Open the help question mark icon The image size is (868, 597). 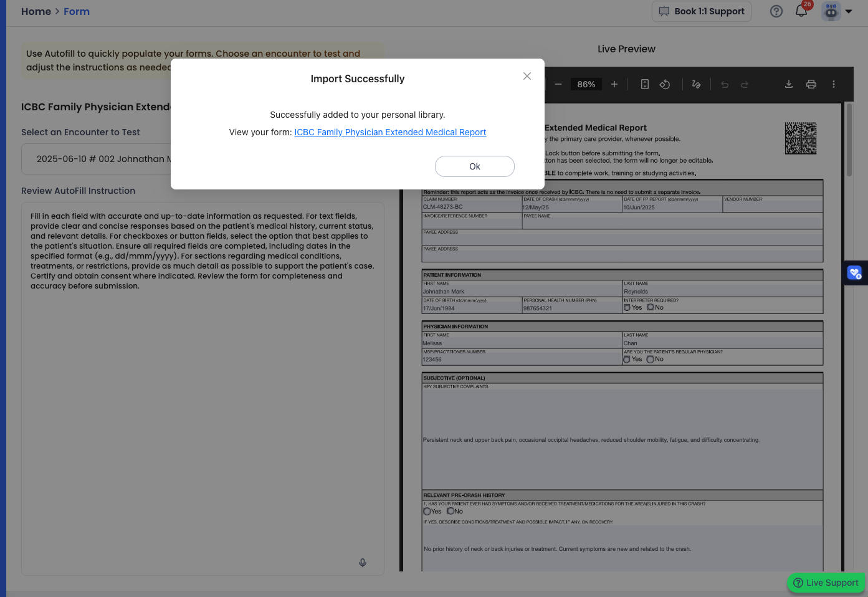(x=776, y=11)
